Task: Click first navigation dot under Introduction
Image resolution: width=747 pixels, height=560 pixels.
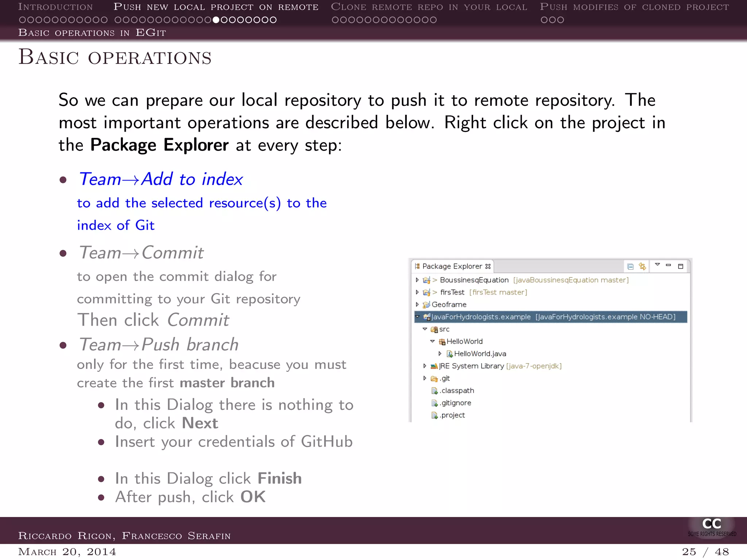Action: pos(22,20)
